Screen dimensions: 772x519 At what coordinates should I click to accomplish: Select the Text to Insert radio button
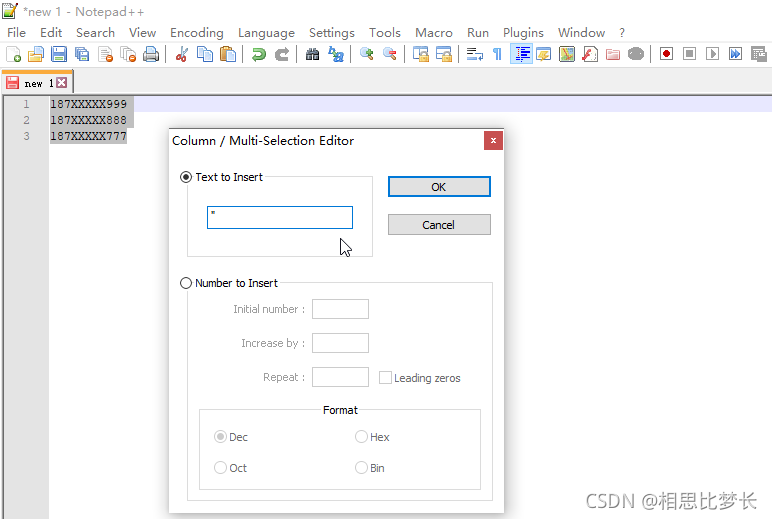[186, 177]
